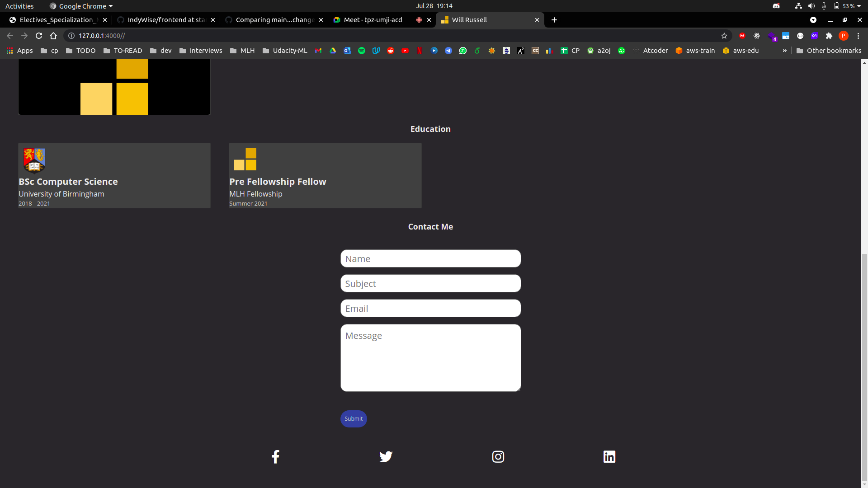Open the LinkedIn footer icon
This screenshot has height=488, width=868.
pyautogui.click(x=609, y=457)
